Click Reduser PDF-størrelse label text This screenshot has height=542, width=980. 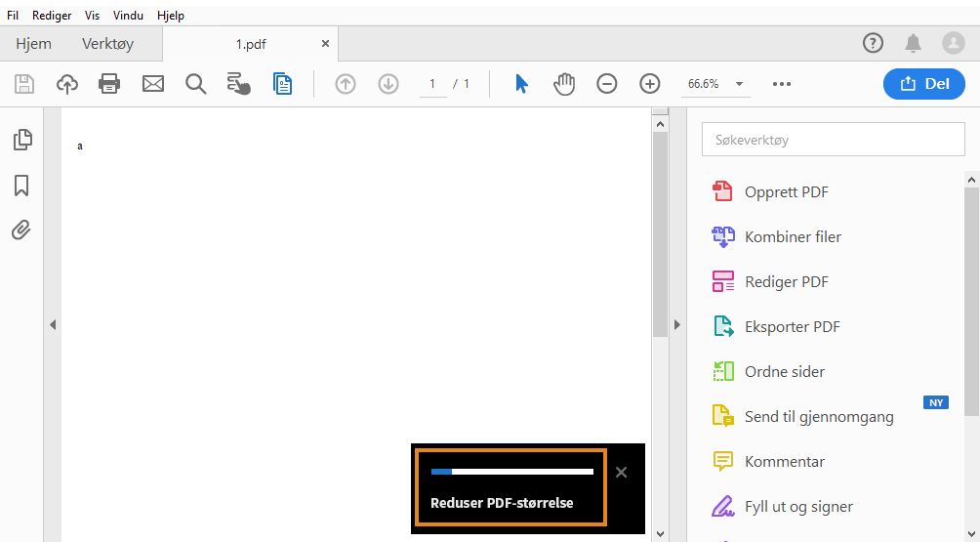[x=502, y=503]
